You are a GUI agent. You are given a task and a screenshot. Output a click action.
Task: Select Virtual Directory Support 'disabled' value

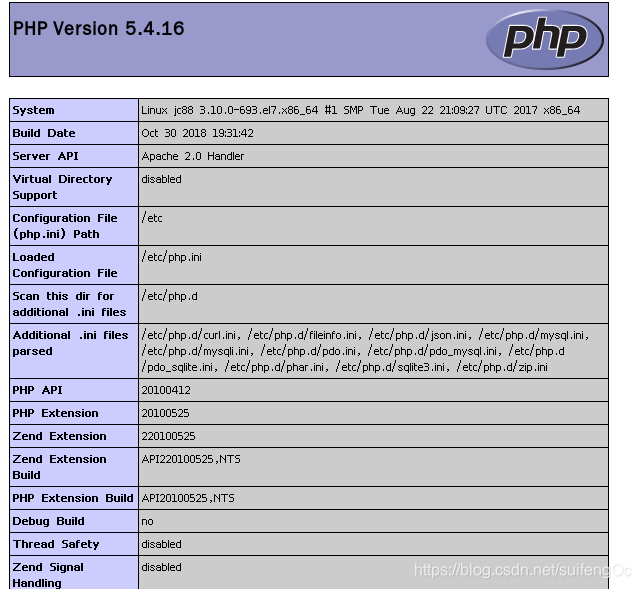click(x=161, y=179)
